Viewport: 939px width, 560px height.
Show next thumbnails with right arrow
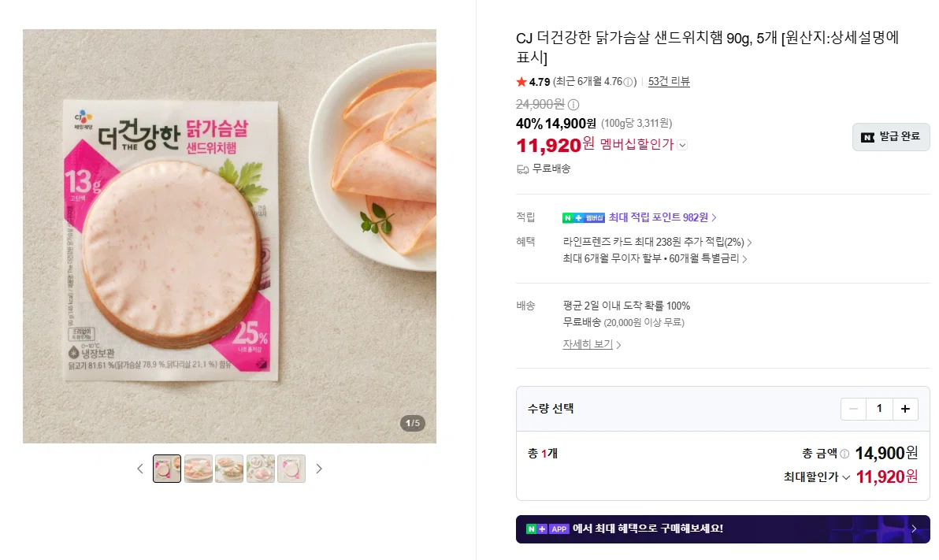coord(318,469)
